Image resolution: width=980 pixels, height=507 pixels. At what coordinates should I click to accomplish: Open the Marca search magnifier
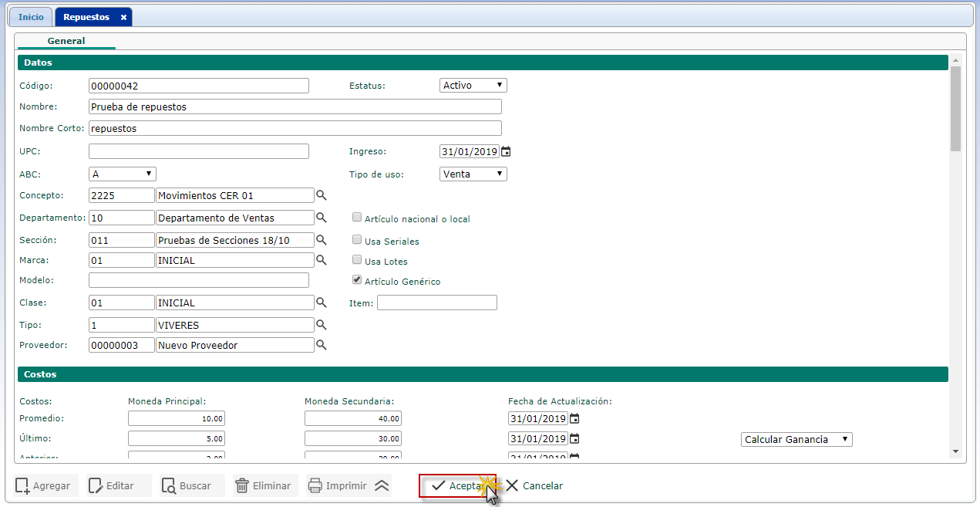tap(322, 260)
